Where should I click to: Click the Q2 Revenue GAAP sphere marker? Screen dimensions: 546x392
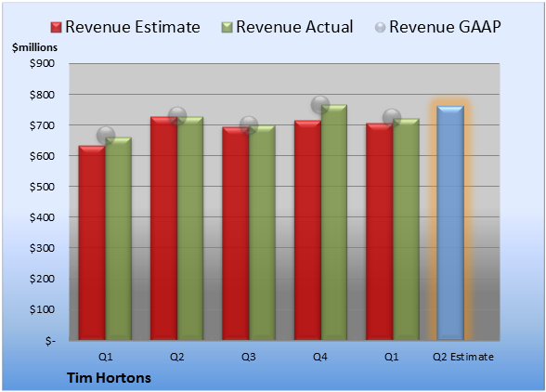click(177, 116)
